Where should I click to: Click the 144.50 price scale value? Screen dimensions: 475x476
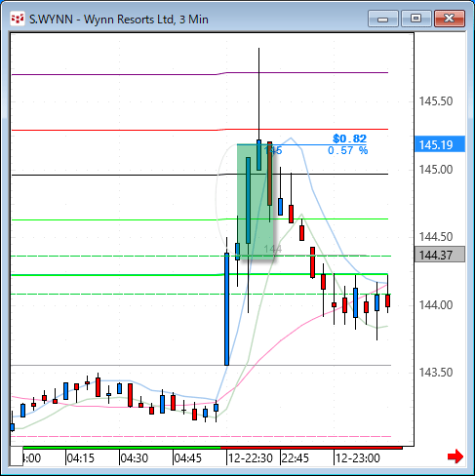(x=436, y=237)
